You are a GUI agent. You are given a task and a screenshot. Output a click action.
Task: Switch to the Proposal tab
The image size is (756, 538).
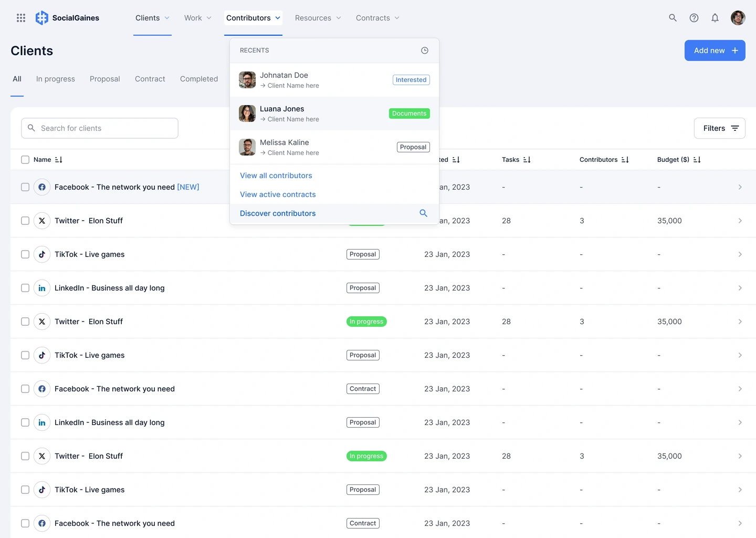coord(105,79)
